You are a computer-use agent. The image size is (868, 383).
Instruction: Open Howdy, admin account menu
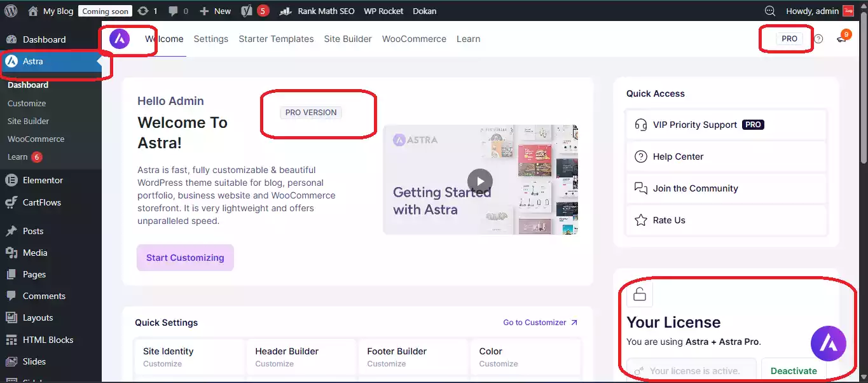pyautogui.click(x=812, y=11)
